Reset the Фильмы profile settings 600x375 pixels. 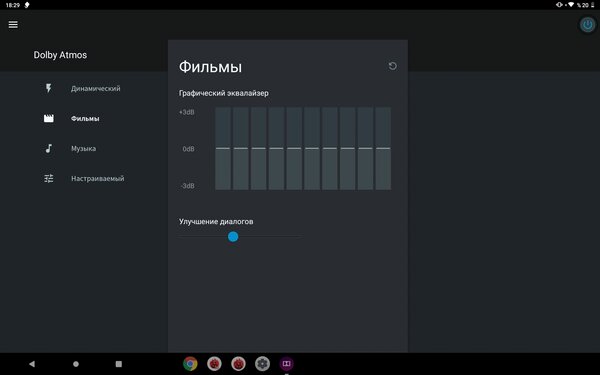392,66
